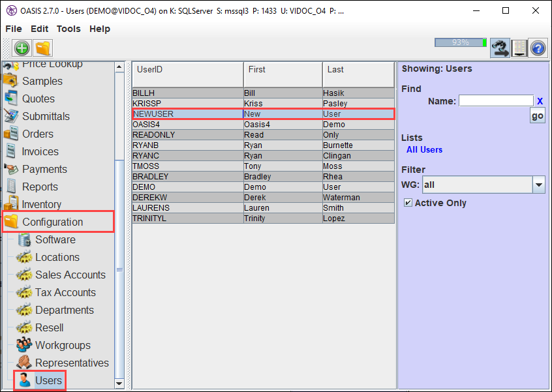Click the TRINITYL user ID cell
Viewport: 552px width, 392px height.
pos(188,218)
